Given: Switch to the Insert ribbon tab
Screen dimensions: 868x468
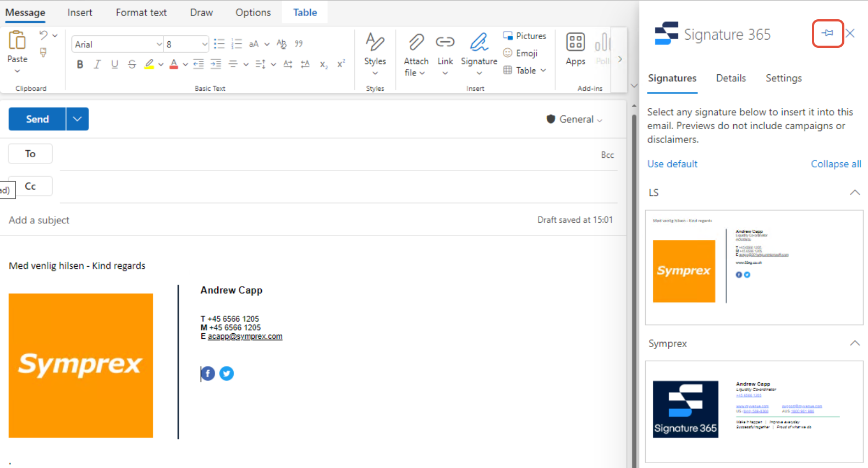Looking at the screenshot, I should 80,12.
